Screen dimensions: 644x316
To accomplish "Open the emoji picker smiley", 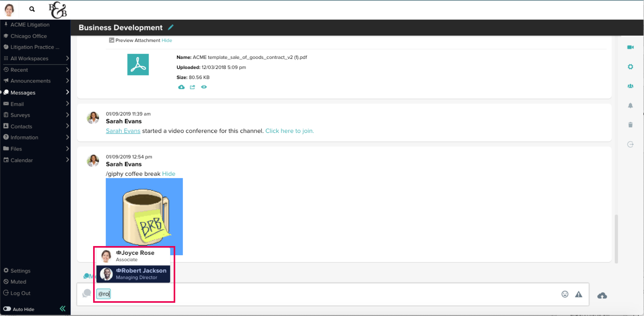I will [x=565, y=294].
